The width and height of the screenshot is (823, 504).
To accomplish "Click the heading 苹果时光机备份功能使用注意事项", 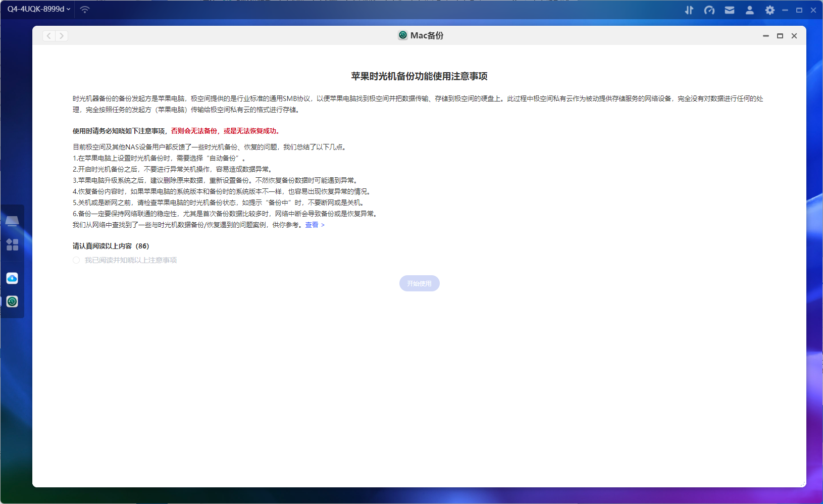I will pos(420,76).
